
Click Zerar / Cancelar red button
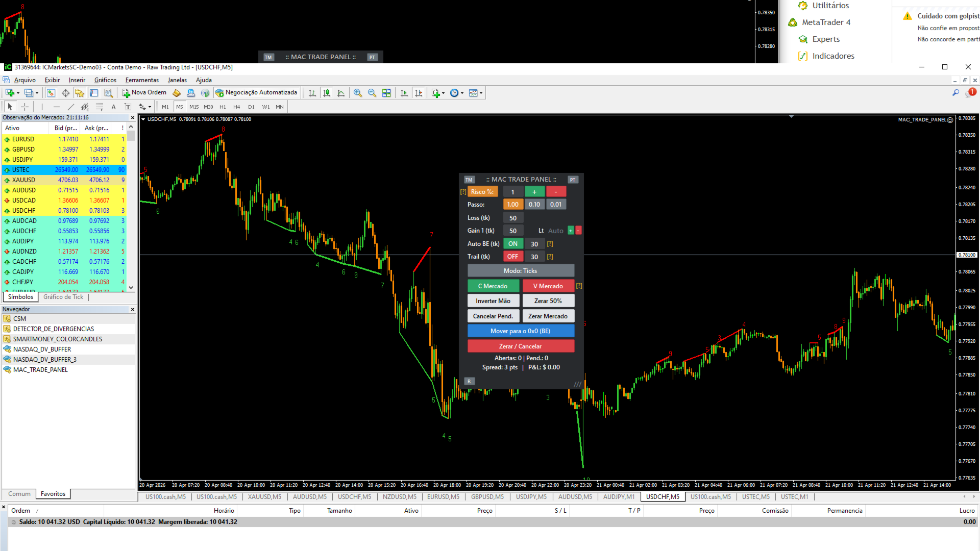pyautogui.click(x=521, y=346)
